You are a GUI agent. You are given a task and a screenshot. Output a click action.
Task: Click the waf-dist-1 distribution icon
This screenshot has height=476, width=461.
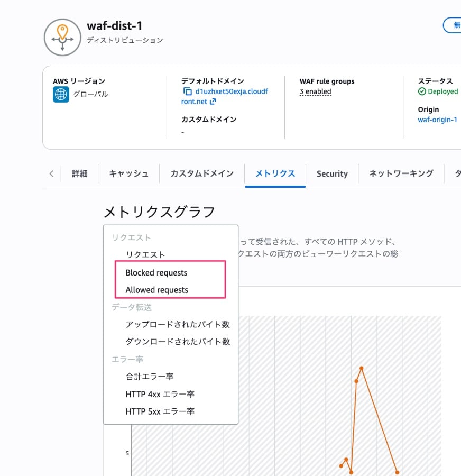click(x=62, y=38)
